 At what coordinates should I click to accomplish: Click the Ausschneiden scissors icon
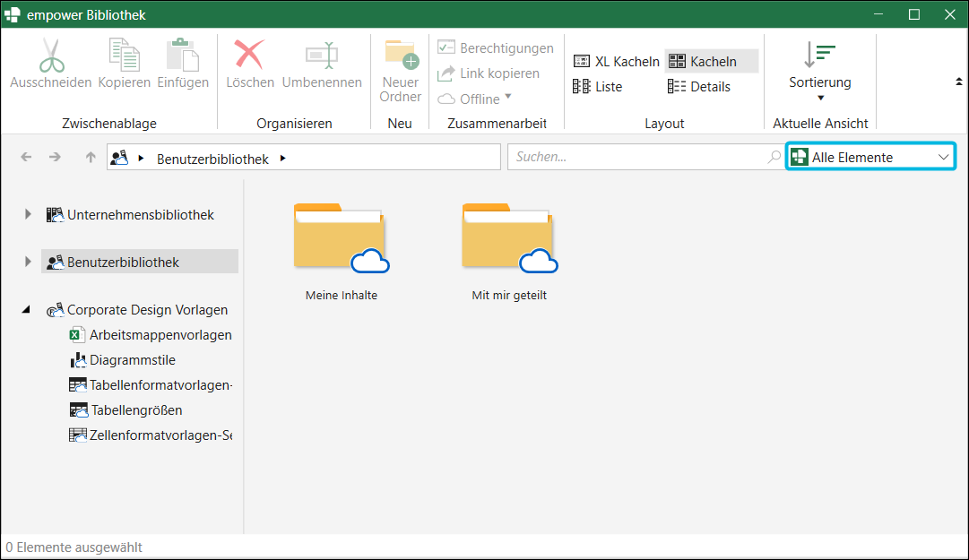coord(51,56)
